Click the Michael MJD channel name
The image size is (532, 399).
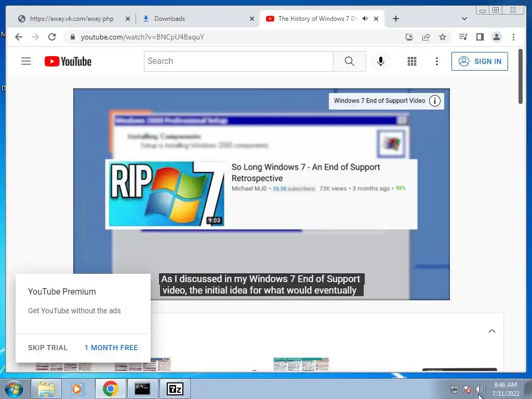pyautogui.click(x=249, y=188)
